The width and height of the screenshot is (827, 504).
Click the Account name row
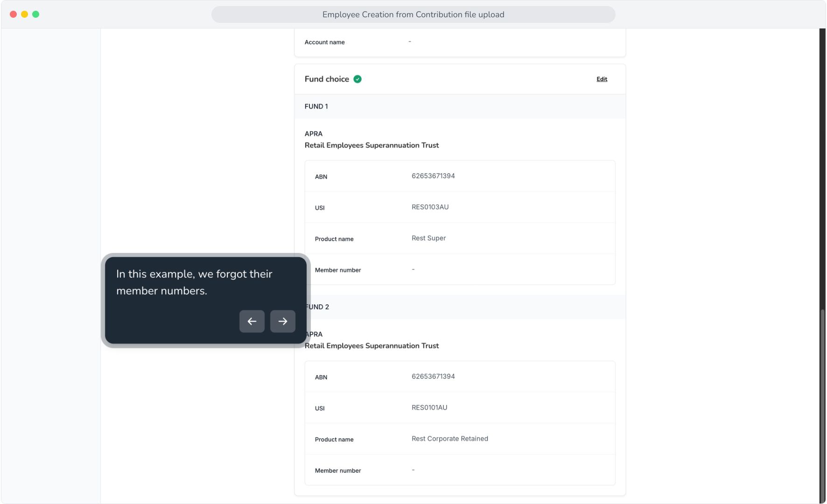point(460,42)
